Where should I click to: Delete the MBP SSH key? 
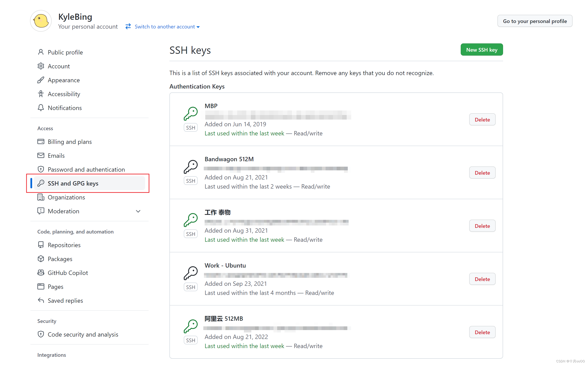[482, 120]
